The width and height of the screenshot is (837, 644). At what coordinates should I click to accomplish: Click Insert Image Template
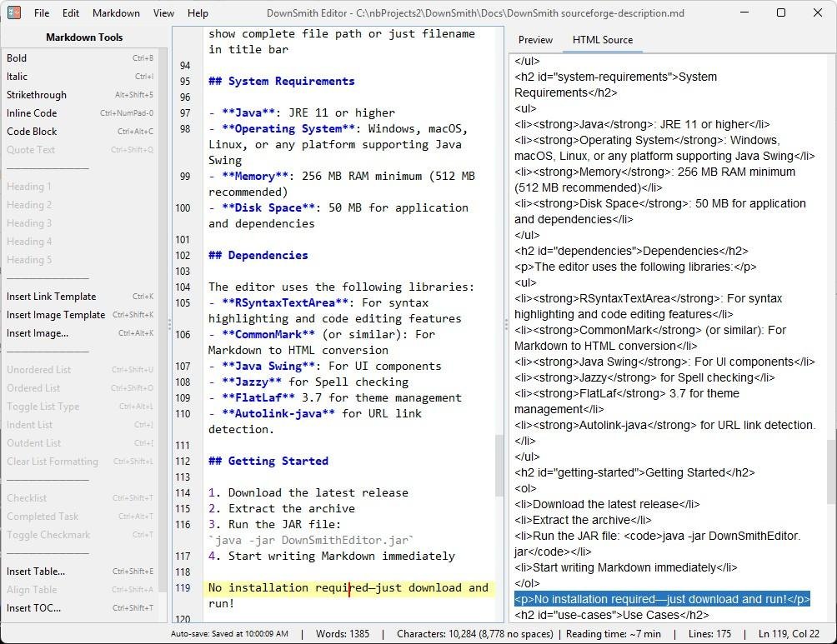tap(80, 315)
